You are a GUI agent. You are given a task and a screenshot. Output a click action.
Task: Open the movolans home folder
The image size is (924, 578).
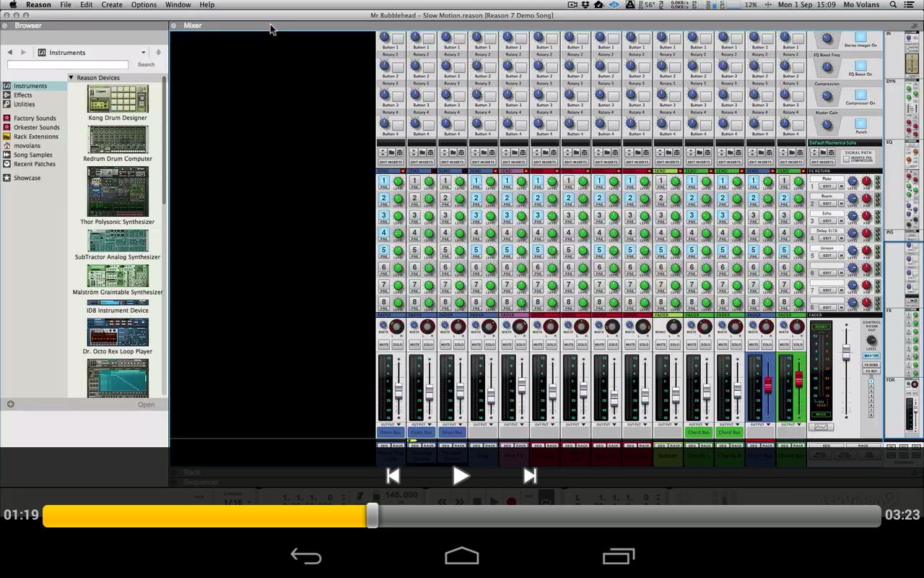pyautogui.click(x=27, y=146)
